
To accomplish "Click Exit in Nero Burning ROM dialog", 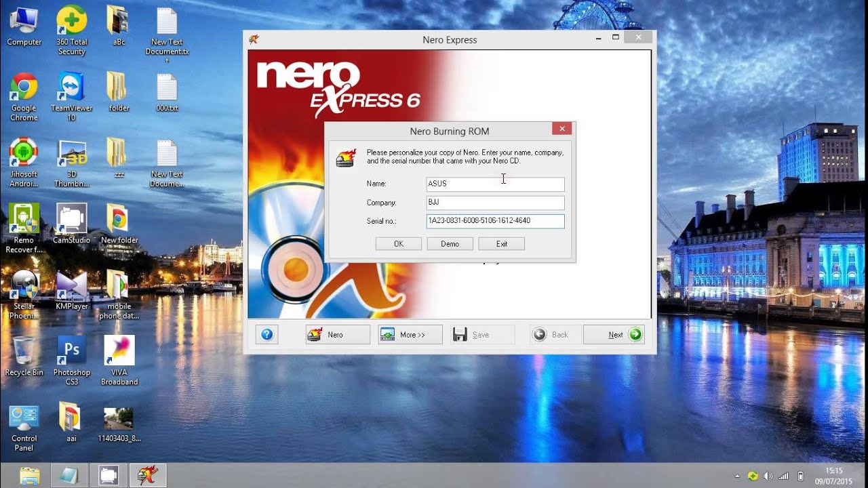I will tap(502, 244).
